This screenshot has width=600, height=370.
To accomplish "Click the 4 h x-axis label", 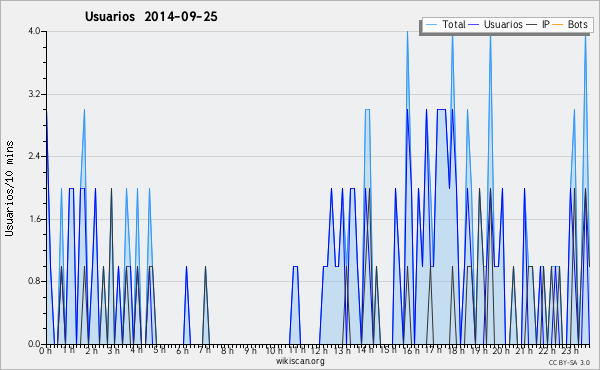I will pos(136,350).
